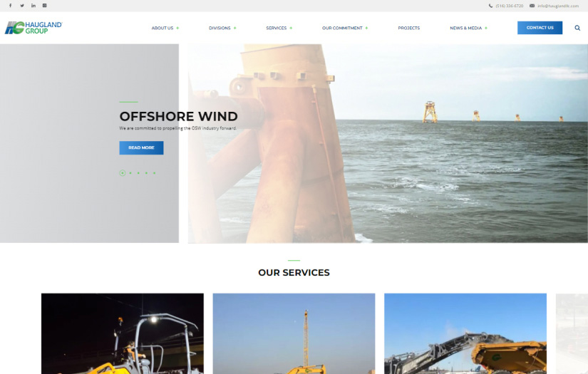The height and width of the screenshot is (374, 588).
Task: Open the Divisions menu
Action: [x=220, y=28]
